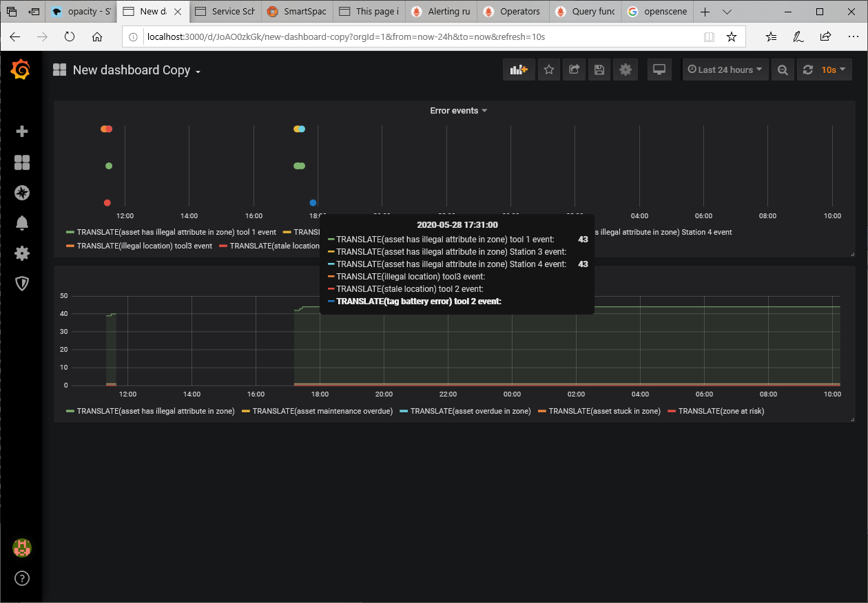The width and height of the screenshot is (868, 603).
Task: Open the browser Settings and more menu
Action: pyautogui.click(x=852, y=36)
